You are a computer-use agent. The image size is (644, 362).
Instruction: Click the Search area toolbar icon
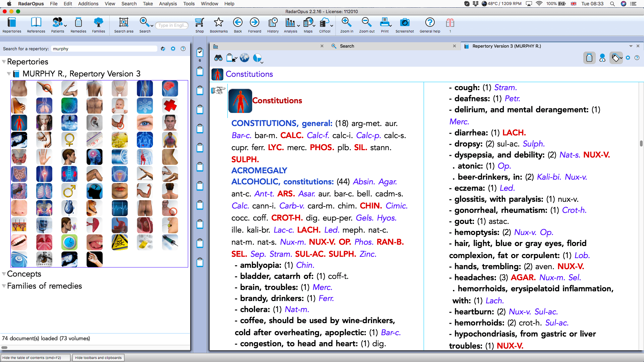(123, 25)
